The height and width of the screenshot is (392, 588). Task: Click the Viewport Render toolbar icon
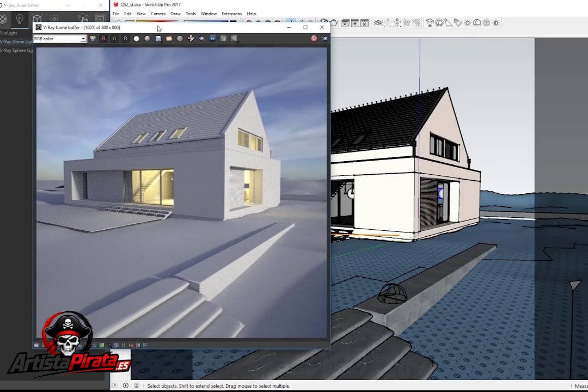pyautogui.click(x=355, y=23)
